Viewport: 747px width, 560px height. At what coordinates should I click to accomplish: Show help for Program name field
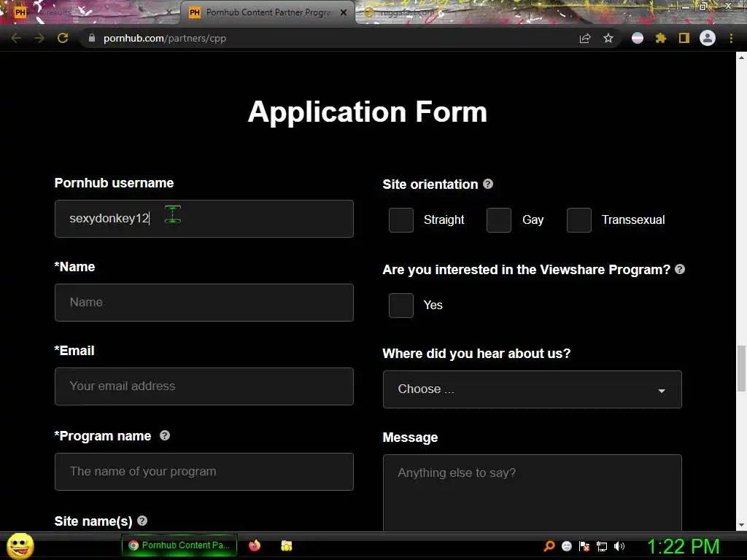tap(165, 435)
